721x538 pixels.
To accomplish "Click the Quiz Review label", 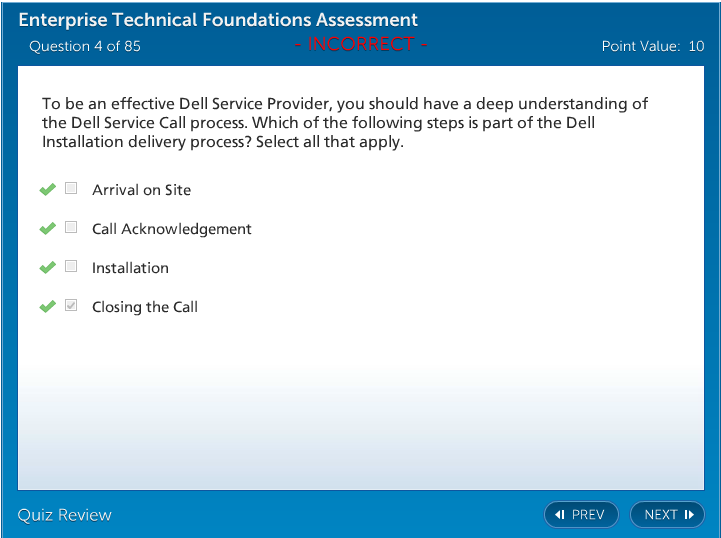I will (65, 515).
